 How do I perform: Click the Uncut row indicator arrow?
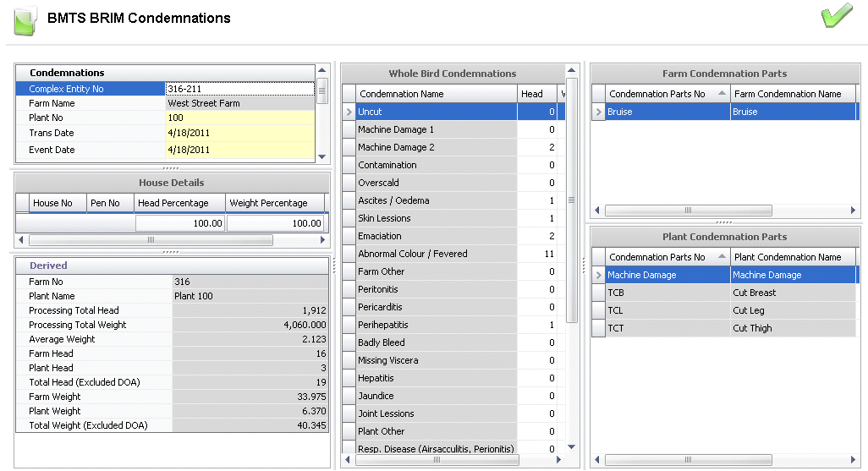point(349,112)
